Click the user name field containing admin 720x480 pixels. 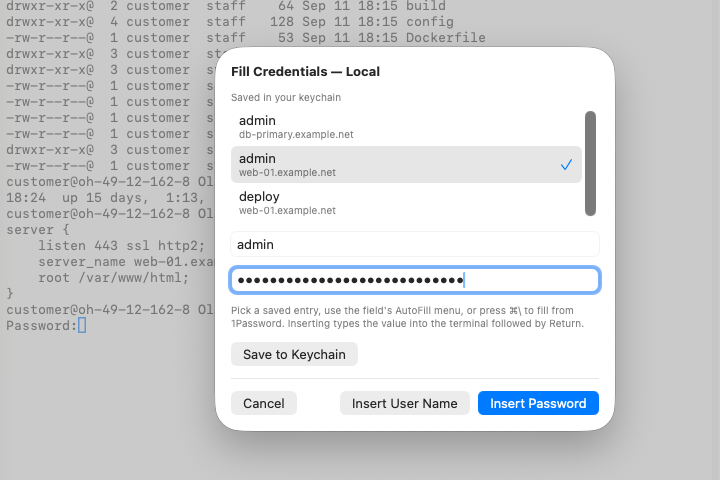tap(415, 244)
